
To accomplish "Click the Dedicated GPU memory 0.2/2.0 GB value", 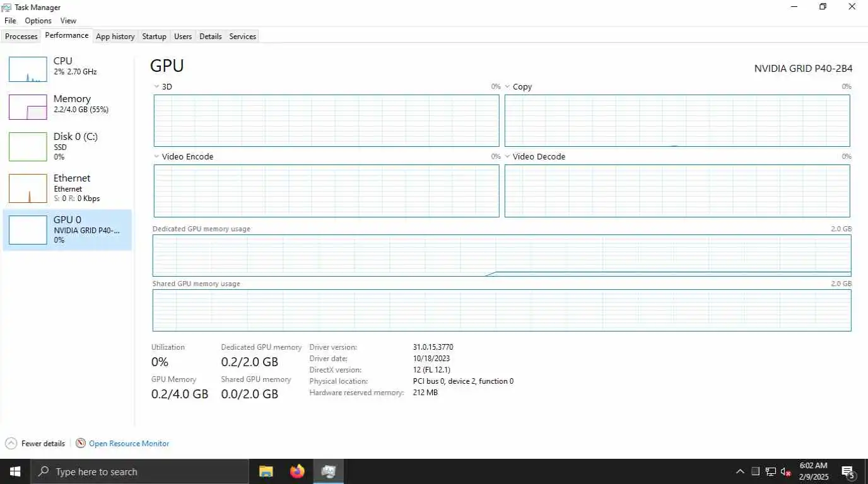I will pyautogui.click(x=249, y=362).
